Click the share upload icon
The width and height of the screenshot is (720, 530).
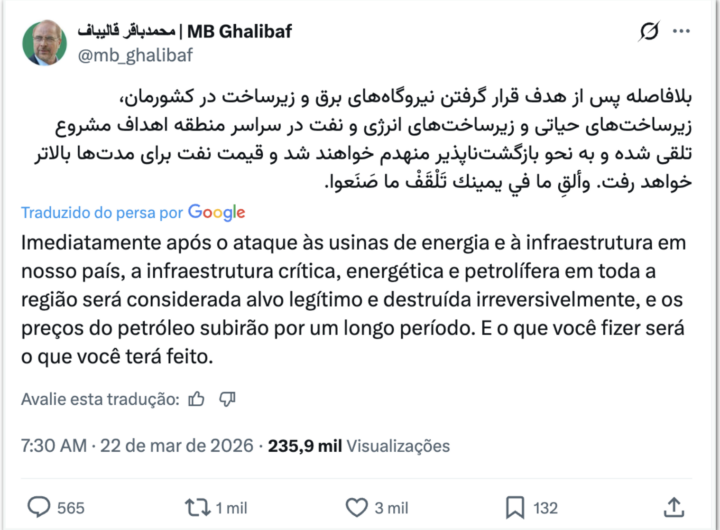tap(674, 506)
